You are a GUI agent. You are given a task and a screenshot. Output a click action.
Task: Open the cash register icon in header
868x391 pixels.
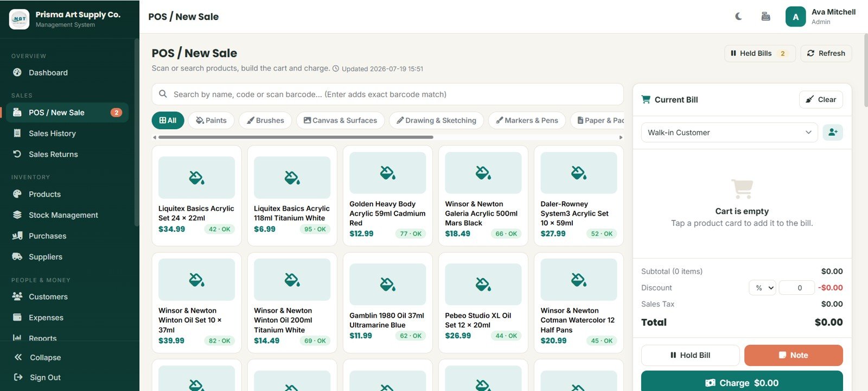click(x=765, y=16)
